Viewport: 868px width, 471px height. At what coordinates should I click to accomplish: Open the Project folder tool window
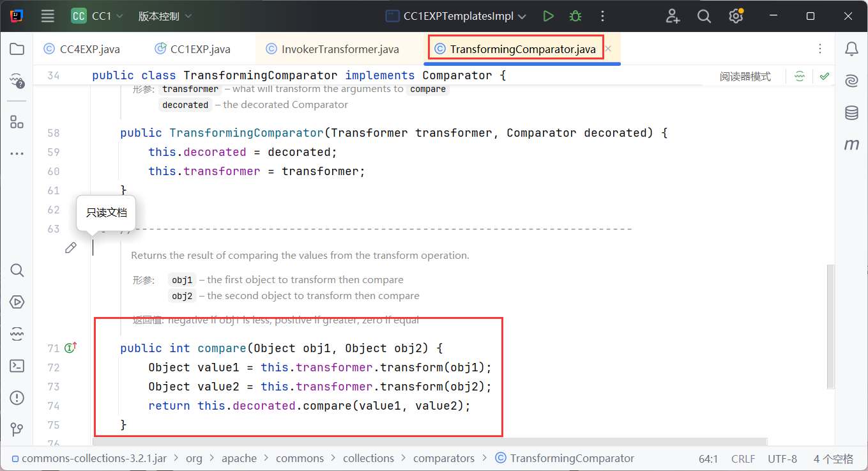point(17,49)
